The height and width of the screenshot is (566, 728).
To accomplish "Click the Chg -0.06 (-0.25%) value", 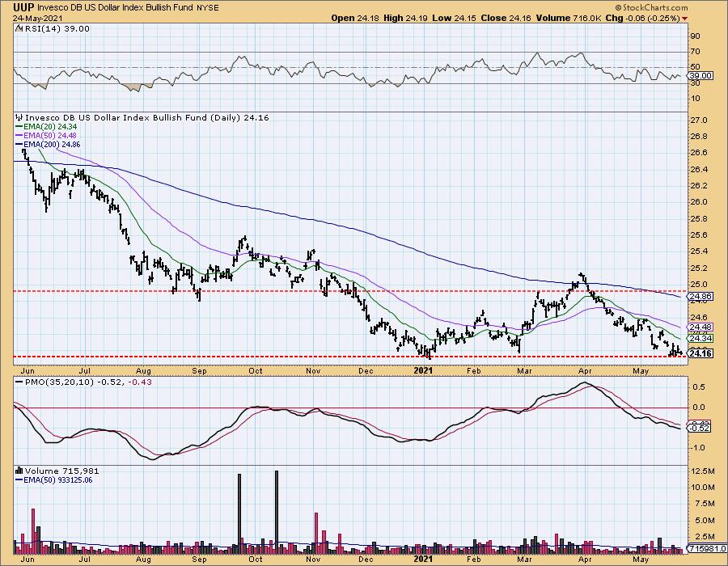I will click(x=642, y=18).
